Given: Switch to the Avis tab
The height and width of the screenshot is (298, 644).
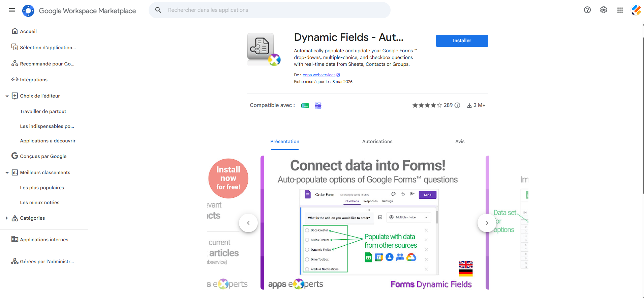Looking at the screenshot, I should pyautogui.click(x=460, y=142).
